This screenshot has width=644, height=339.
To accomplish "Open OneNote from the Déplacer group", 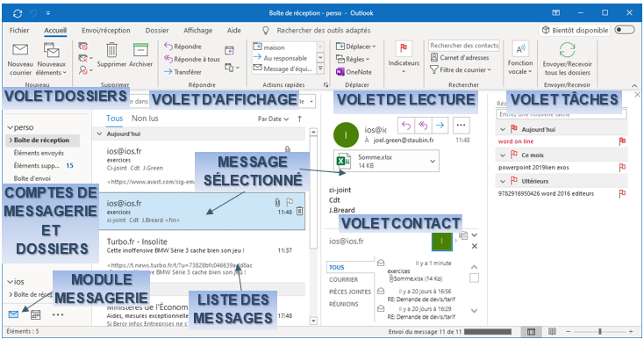I will point(354,72).
